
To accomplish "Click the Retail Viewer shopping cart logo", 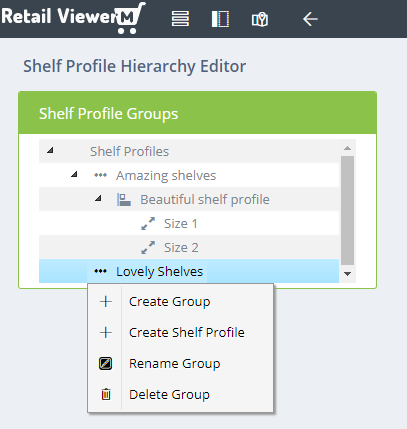I will pyautogui.click(x=73, y=17).
